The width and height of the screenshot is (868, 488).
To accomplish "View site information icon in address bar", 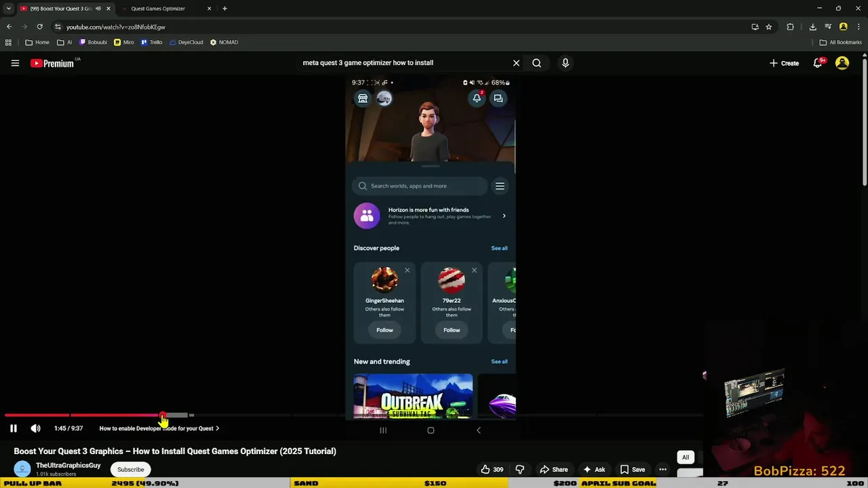I will (58, 27).
